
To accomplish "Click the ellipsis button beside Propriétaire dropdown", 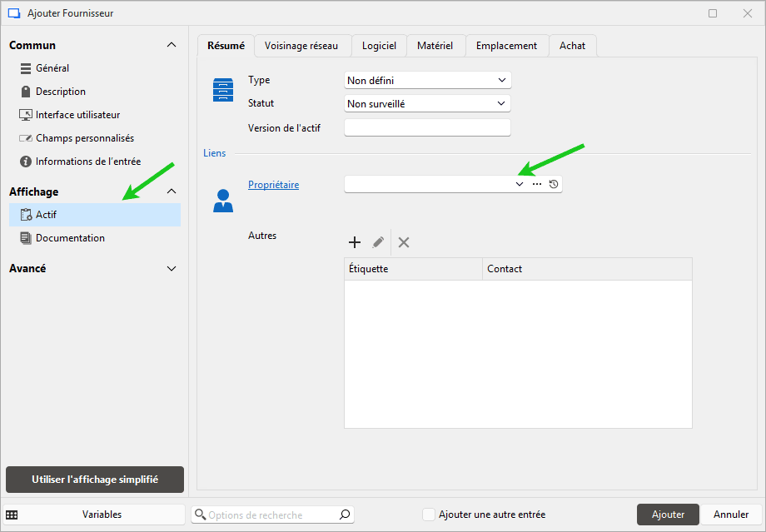I will (x=537, y=184).
